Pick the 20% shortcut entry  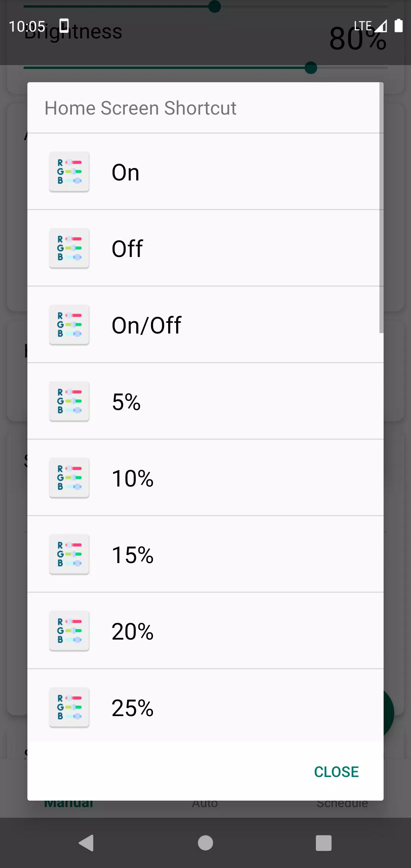tap(205, 631)
